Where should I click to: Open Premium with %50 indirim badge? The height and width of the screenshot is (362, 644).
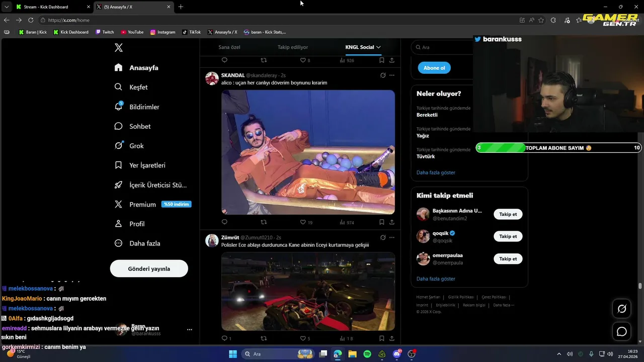click(152, 204)
